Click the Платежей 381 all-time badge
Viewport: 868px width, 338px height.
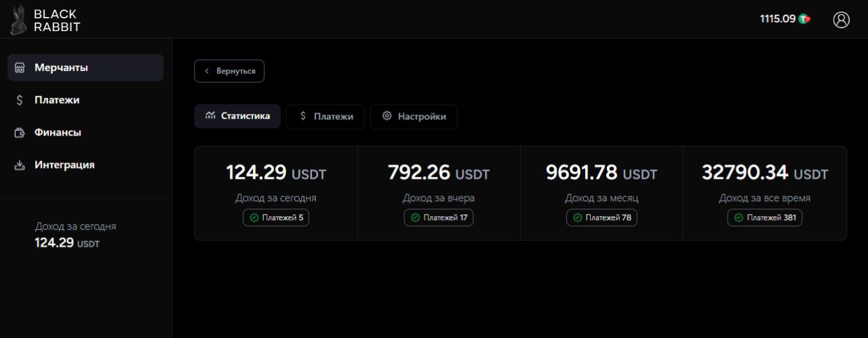pos(765,217)
